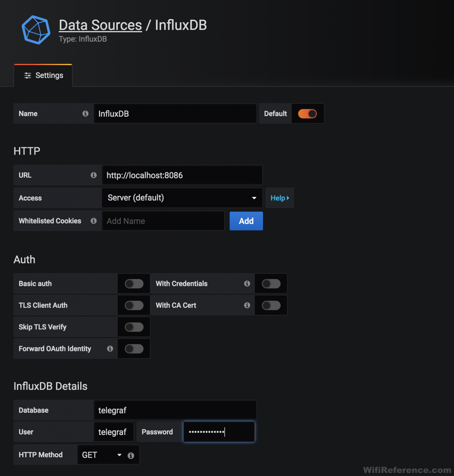Click the Add button for cookies
This screenshot has width=454, height=476.
(246, 221)
